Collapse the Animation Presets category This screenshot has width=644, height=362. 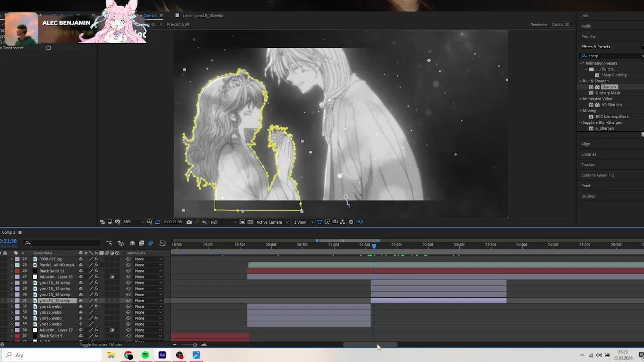click(x=581, y=63)
